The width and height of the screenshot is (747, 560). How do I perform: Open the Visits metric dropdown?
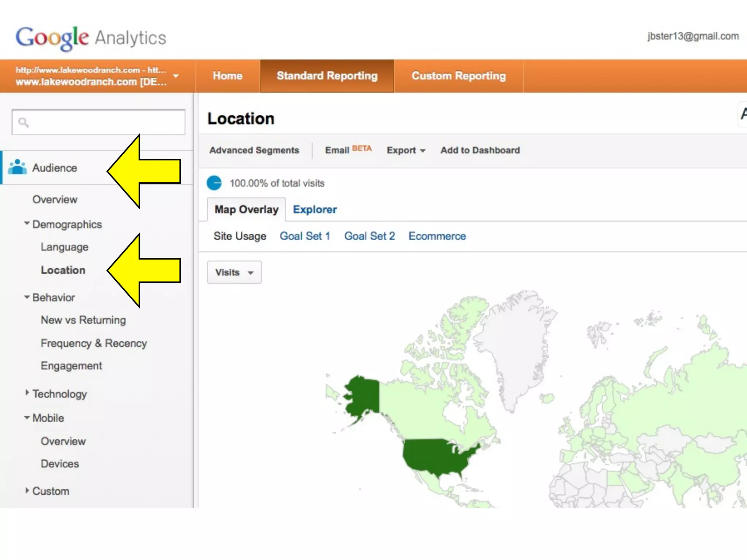pyautogui.click(x=234, y=272)
